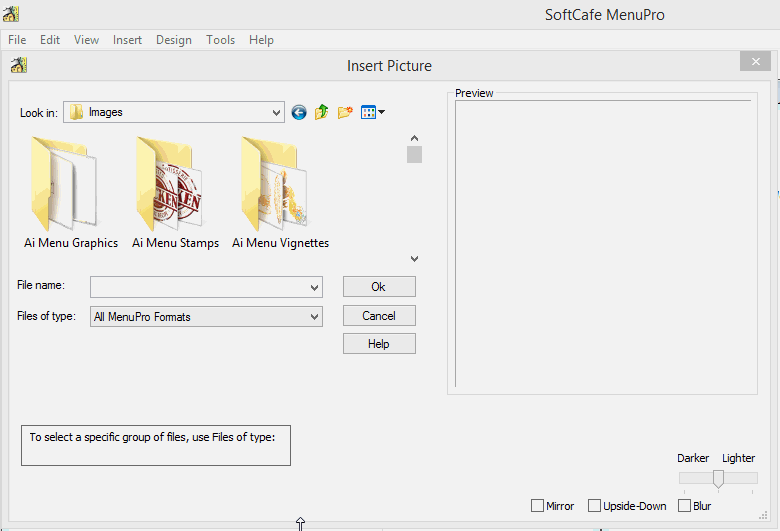Click the Darker/Lighter brightness slider thumb
This screenshot has width=780, height=531.
718,479
